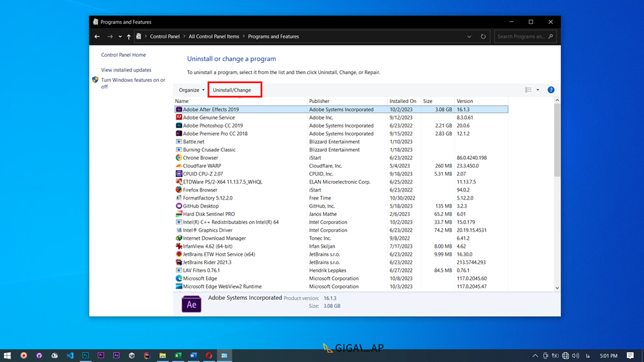Open Help with the question mark icon
The height and width of the screenshot is (362, 644).
551,90
